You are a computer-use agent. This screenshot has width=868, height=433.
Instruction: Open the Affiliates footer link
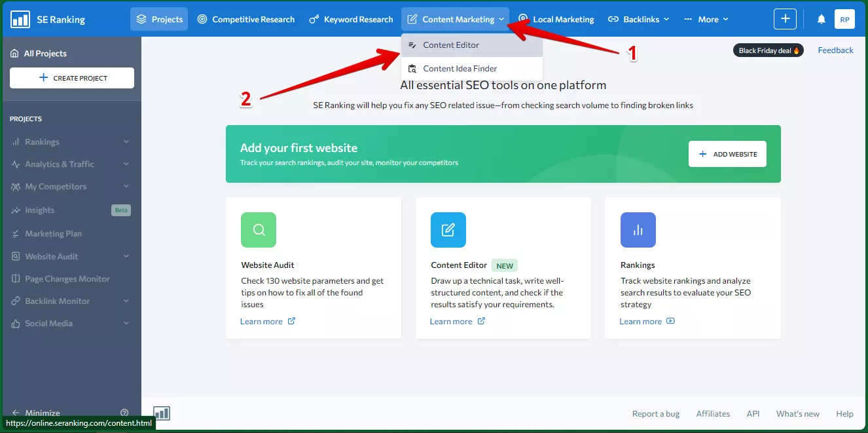coord(713,414)
